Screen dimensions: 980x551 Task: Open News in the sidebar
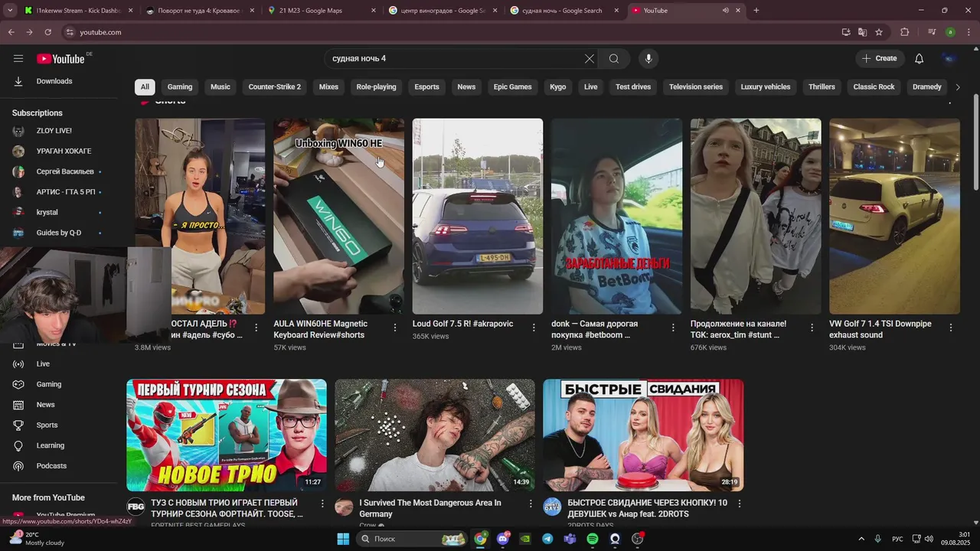click(x=45, y=405)
